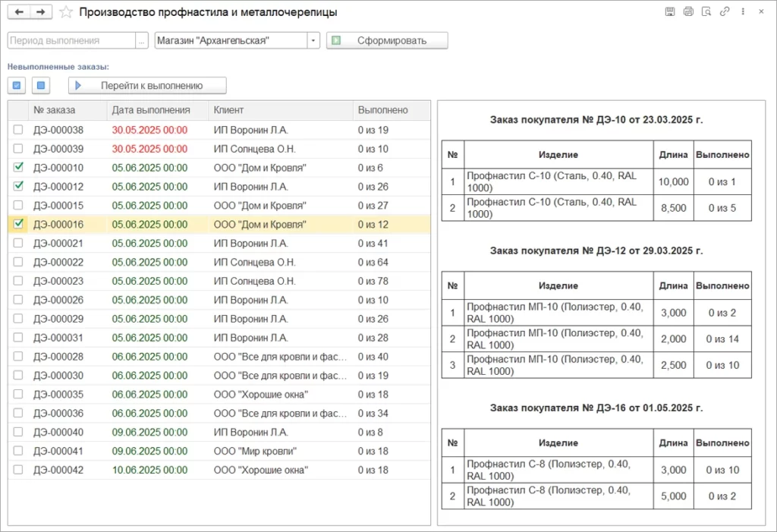
Task: Click report heading for order ДЭ-16
Action: tap(596, 408)
